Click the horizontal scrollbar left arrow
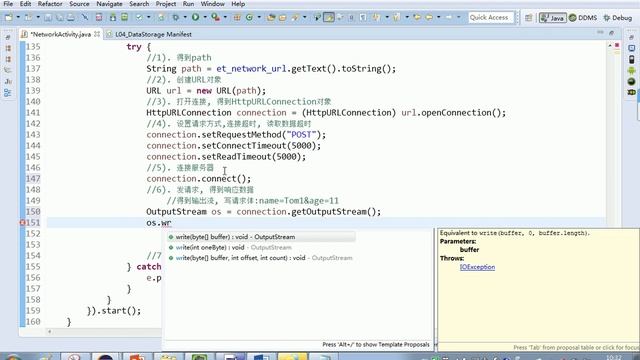The width and height of the screenshot is (640, 360). pyautogui.click(x=49, y=331)
